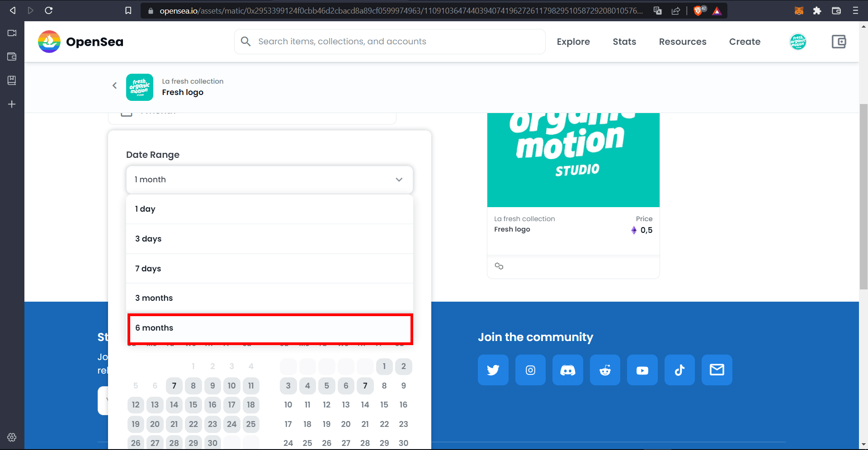Click the page vertical scrollbar
This screenshot has height=450, width=868.
[x=863, y=197]
